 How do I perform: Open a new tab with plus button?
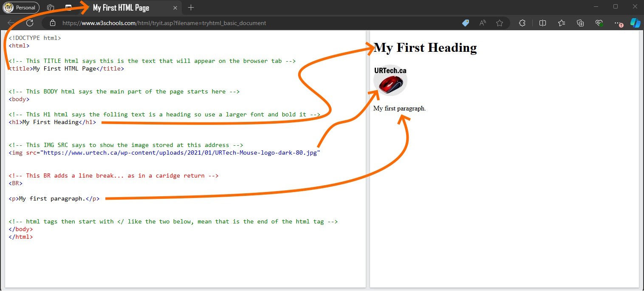[191, 8]
